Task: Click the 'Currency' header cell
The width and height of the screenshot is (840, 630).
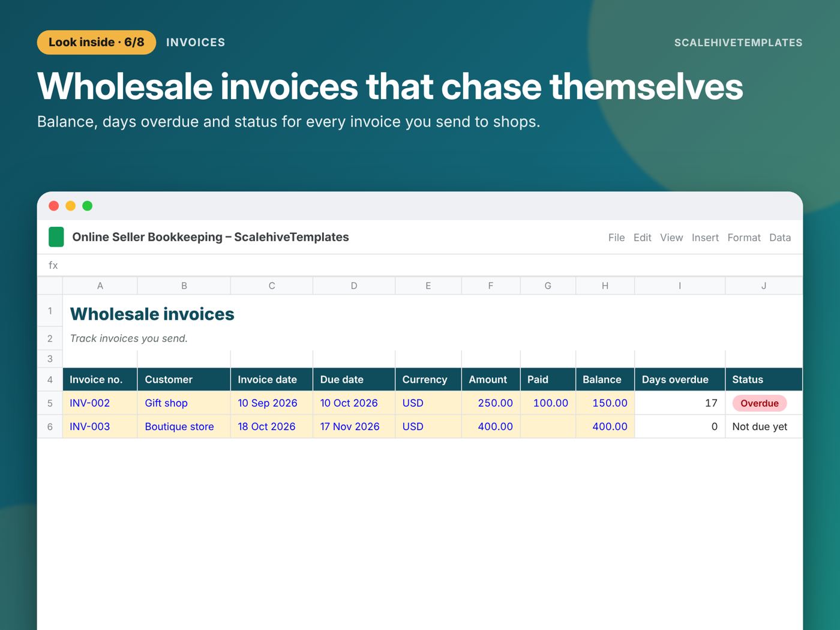Action: pyautogui.click(x=428, y=380)
